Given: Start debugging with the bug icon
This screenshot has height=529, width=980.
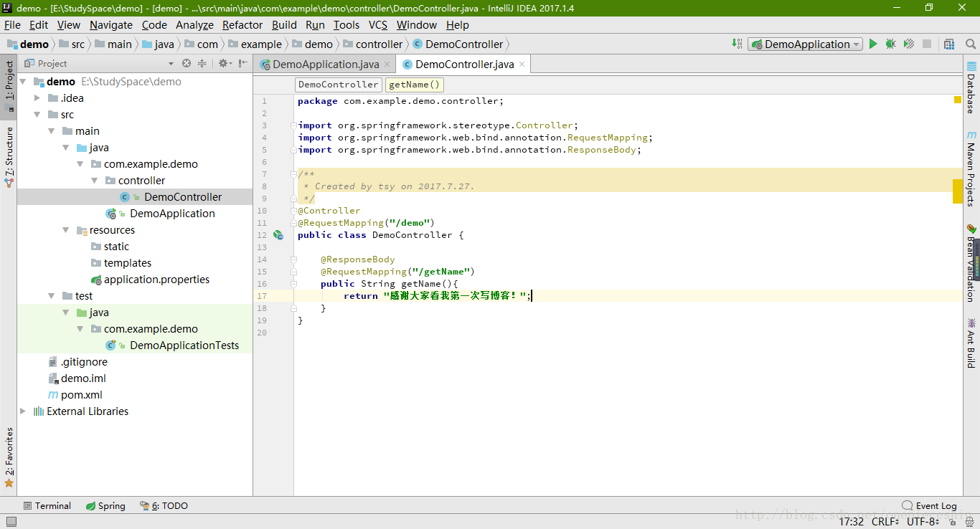Looking at the screenshot, I should [891, 44].
